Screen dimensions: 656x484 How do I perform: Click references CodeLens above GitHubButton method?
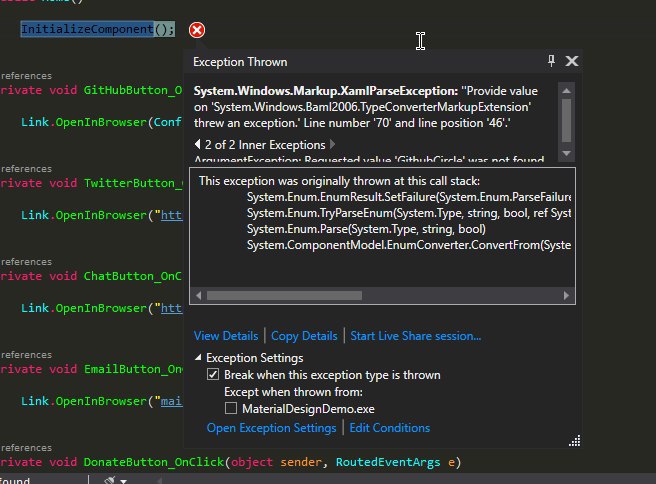point(26,76)
